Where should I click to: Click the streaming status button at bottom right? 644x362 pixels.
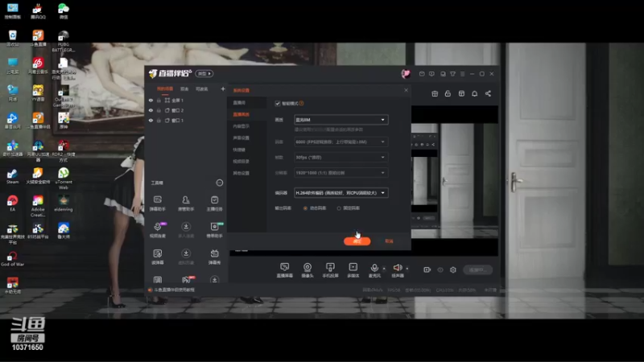(x=477, y=269)
